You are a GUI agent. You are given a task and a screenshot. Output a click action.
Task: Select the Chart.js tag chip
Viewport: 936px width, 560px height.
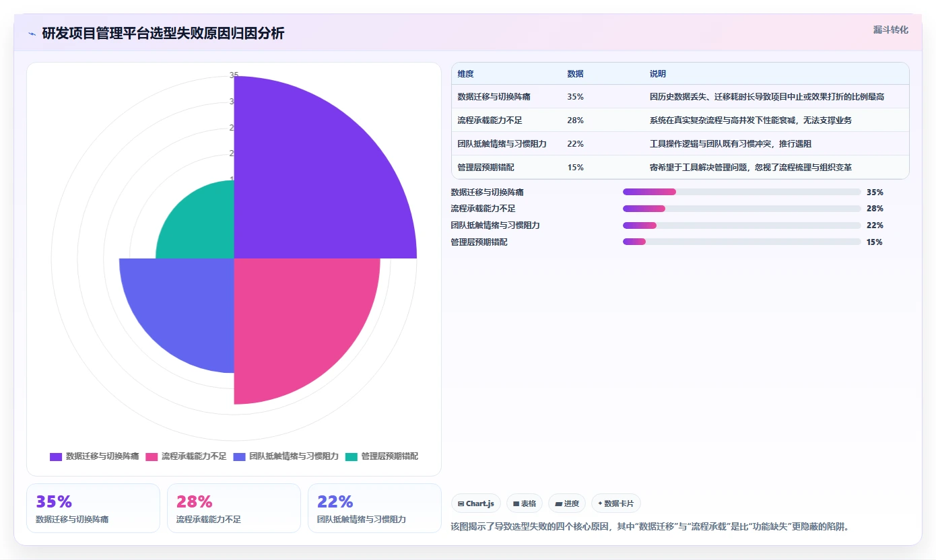pyautogui.click(x=475, y=503)
